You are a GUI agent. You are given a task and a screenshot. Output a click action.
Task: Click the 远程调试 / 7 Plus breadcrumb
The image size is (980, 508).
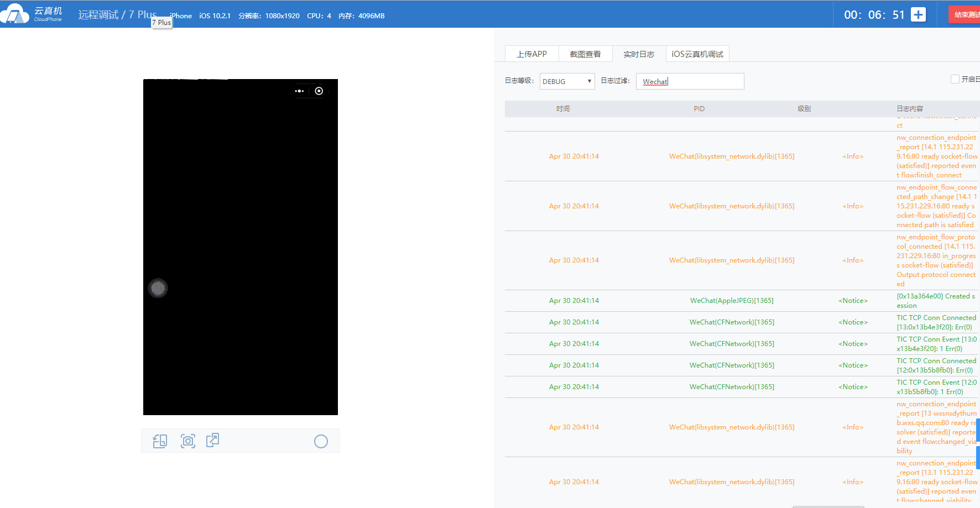117,14
